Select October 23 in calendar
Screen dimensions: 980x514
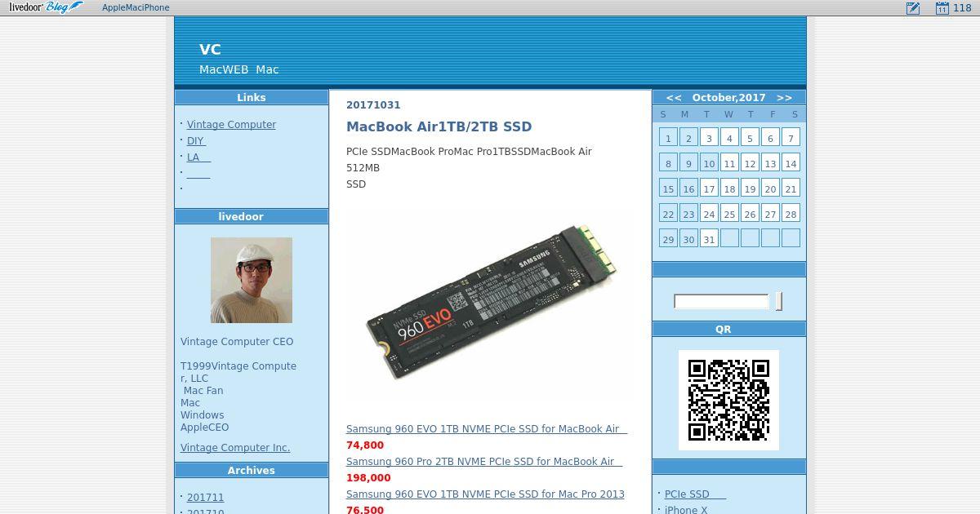pos(688,214)
